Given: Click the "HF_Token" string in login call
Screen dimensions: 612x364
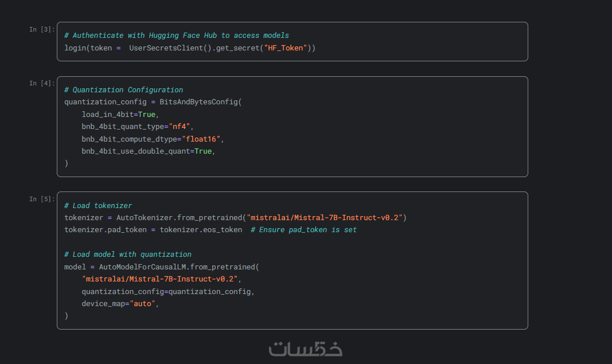Looking at the screenshot, I should [284, 48].
